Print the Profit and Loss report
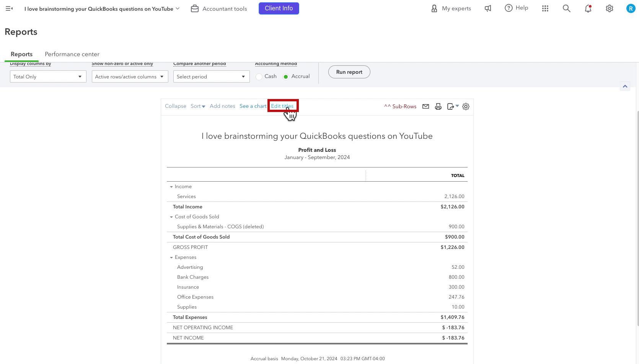This screenshot has width=639, height=364. click(x=438, y=107)
